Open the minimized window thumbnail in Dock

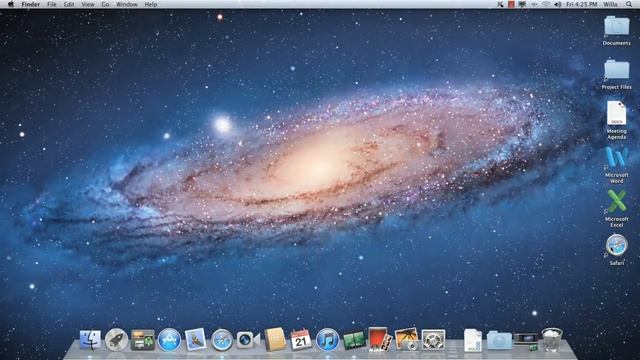[526, 340]
